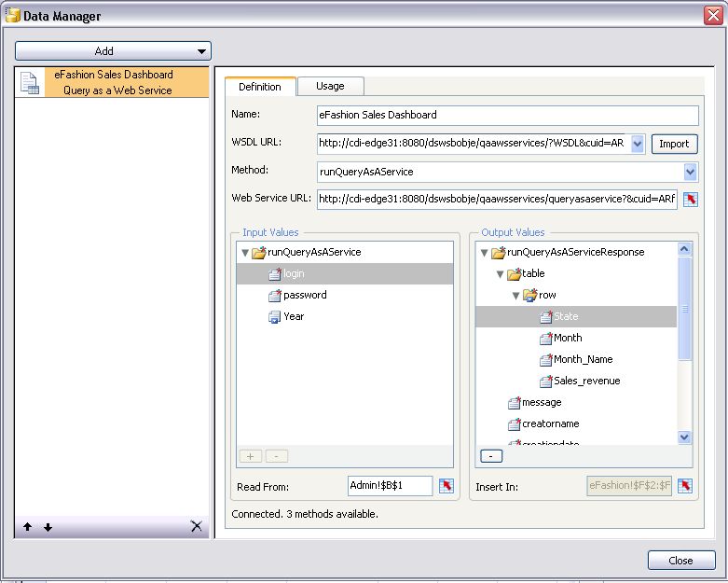728x583 pixels.
Task: Click the Name input field
Action: [507, 116]
